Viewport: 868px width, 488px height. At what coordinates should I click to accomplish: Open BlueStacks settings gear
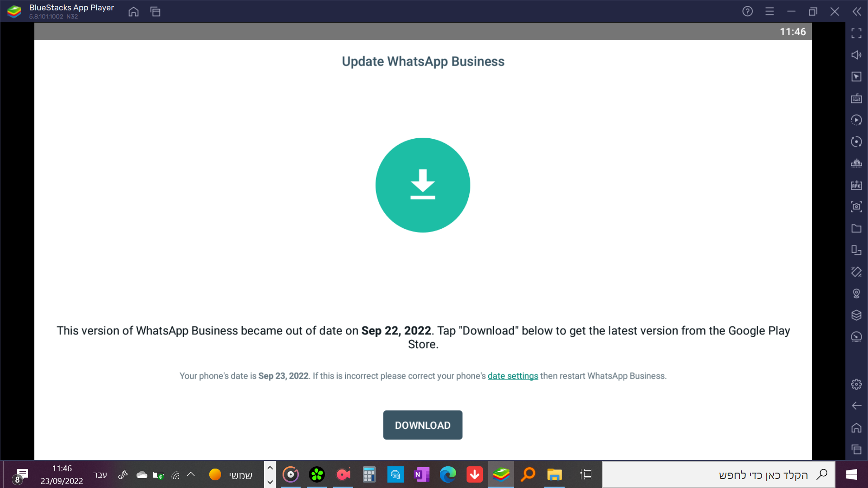pos(856,385)
